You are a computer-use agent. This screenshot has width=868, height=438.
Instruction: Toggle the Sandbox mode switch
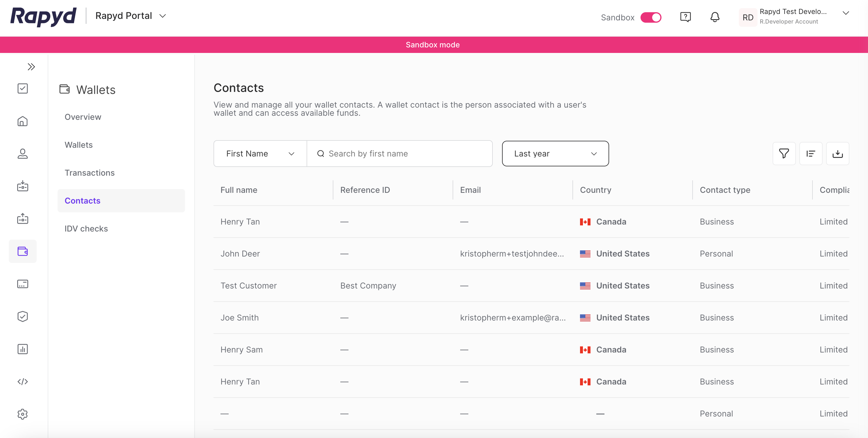[651, 17]
